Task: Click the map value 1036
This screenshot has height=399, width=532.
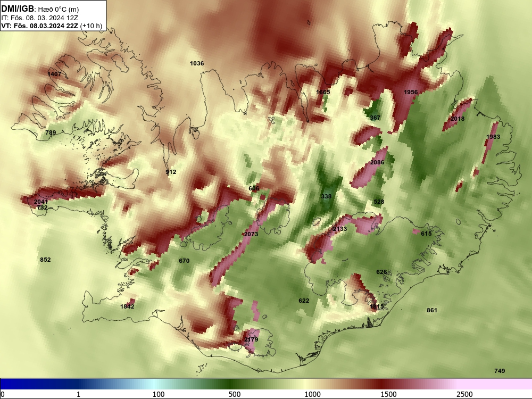Action: tap(197, 63)
